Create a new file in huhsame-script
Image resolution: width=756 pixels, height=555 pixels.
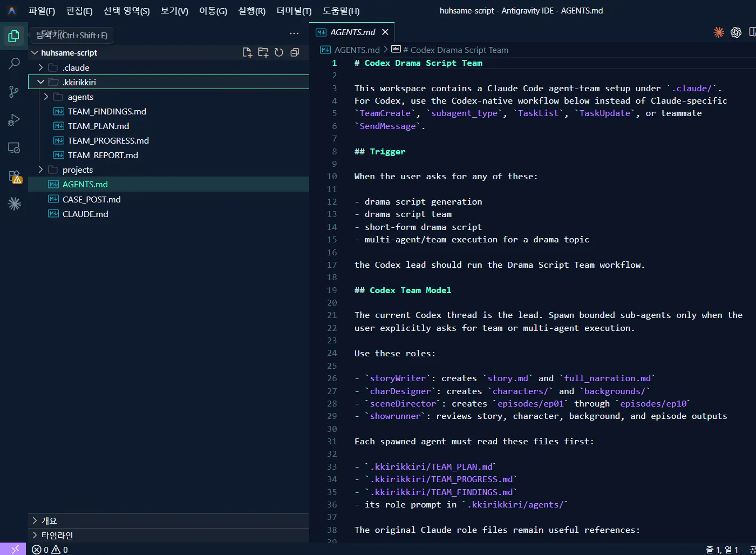[x=247, y=52]
